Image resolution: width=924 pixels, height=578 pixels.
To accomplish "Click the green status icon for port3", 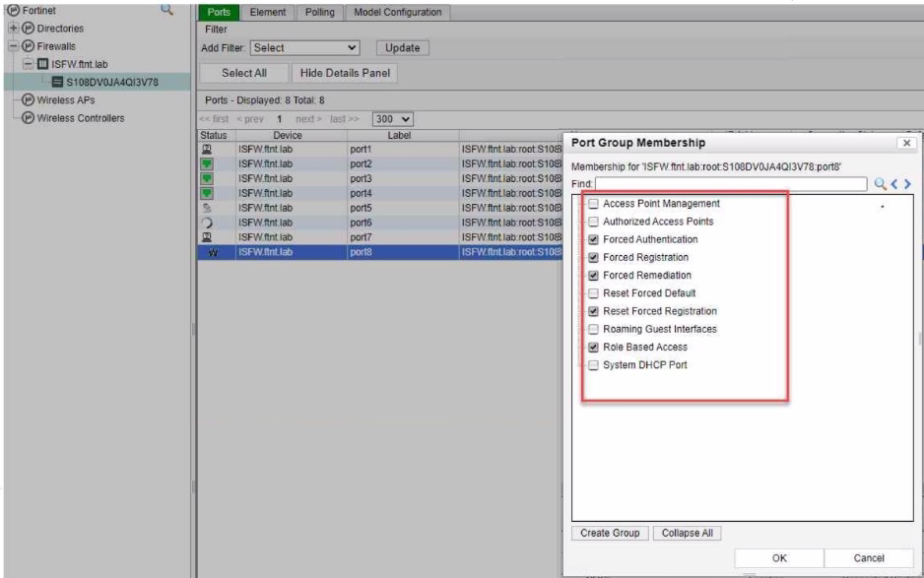I will 208,177.
